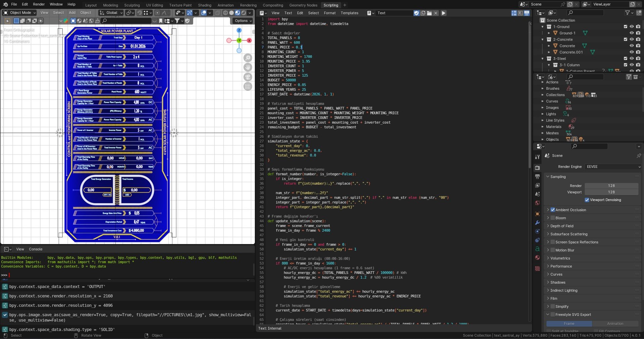
Task: Open the Scene properties tab icon
Action: (537, 194)
